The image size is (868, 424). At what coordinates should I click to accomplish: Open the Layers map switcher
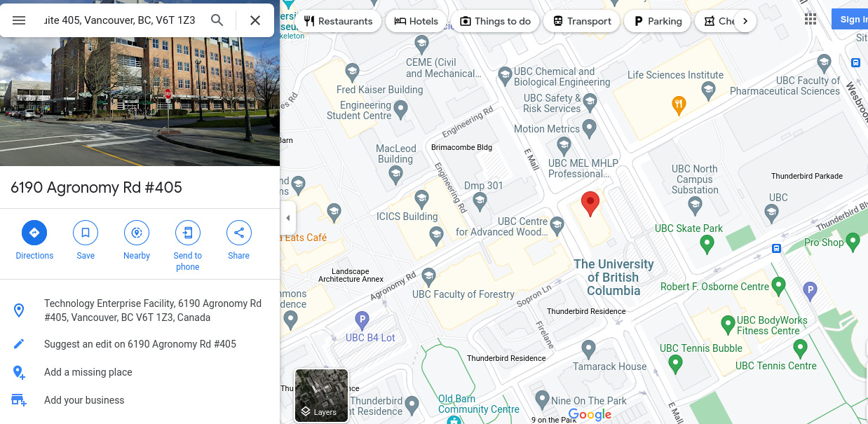click(x=322, y=395)
